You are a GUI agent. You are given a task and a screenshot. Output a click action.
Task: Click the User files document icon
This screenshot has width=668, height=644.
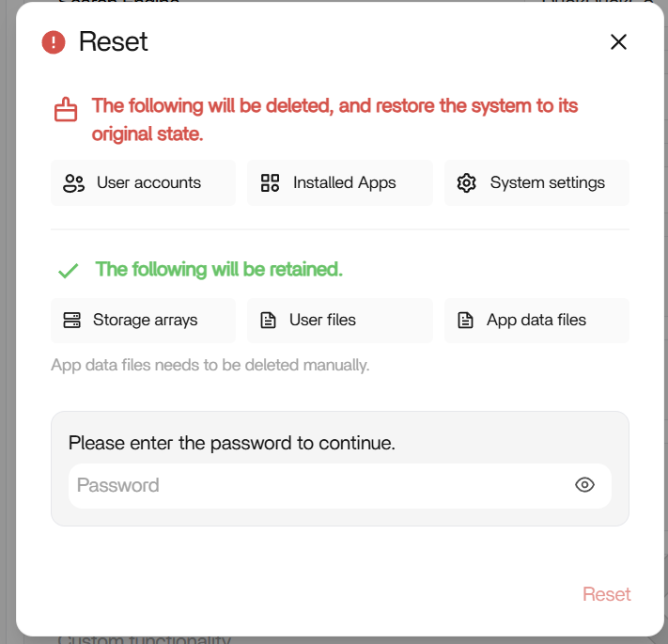point(269,321)
